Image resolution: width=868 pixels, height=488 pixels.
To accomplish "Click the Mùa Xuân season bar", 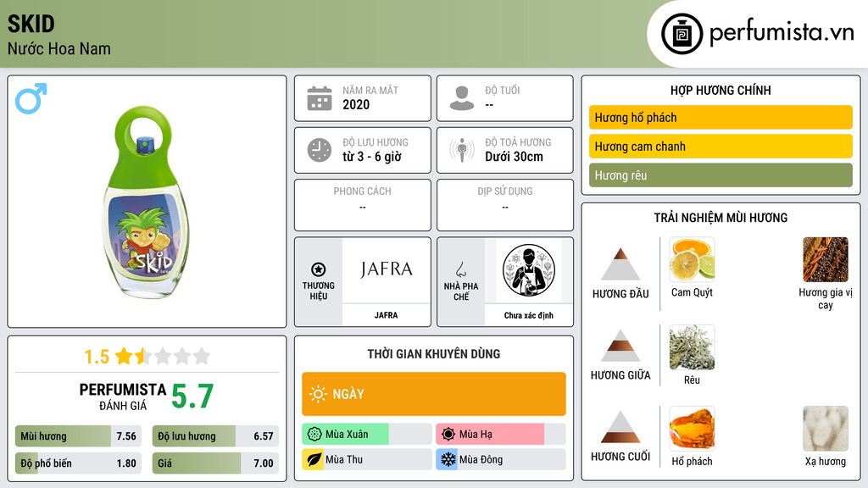I will tap(366, 435).
